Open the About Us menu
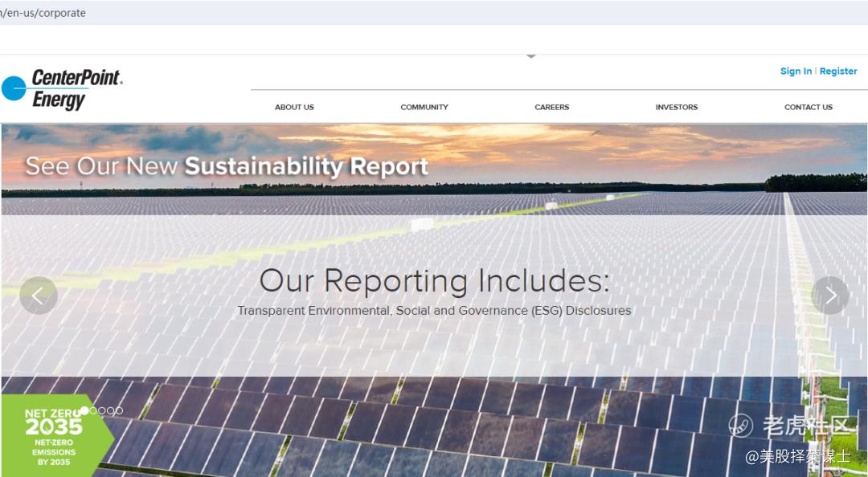Screen dimensions: 868x477 pos(294,107)
